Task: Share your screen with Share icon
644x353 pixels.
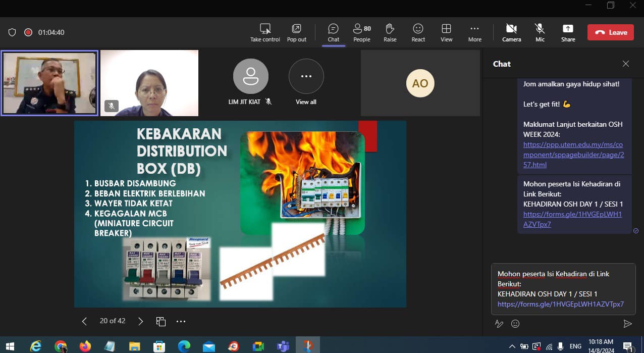Action: click(x=568, y=32)
